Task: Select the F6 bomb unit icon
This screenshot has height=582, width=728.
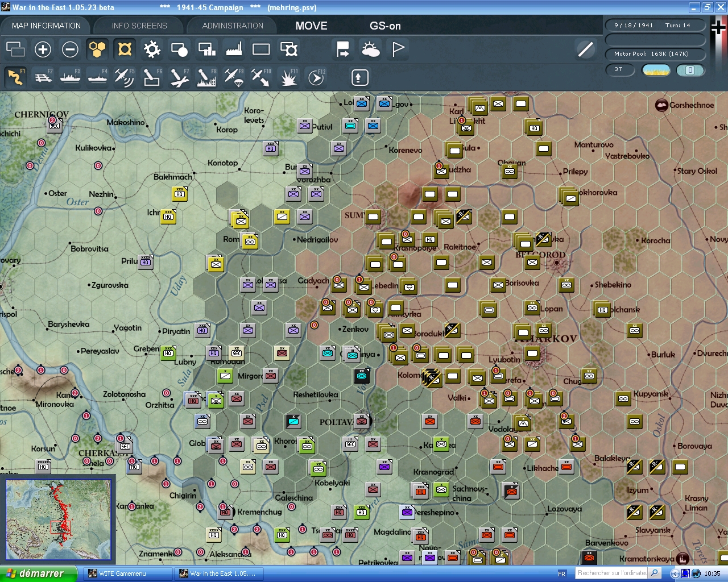Action: (152, 77)
